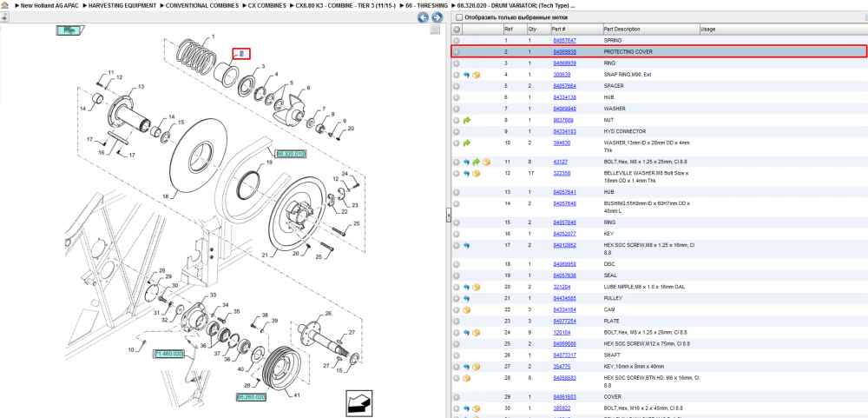Viewport: 868px width, 418px height.
Task: Click box icon in row Ref 28
Action: click(x=467, y=378)
